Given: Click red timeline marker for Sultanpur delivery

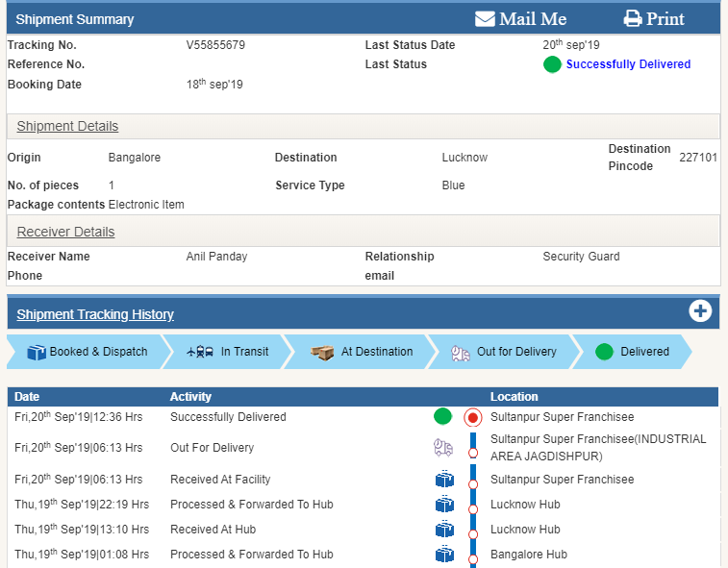Looking at the screenshot, I should [x=472, y=417].
